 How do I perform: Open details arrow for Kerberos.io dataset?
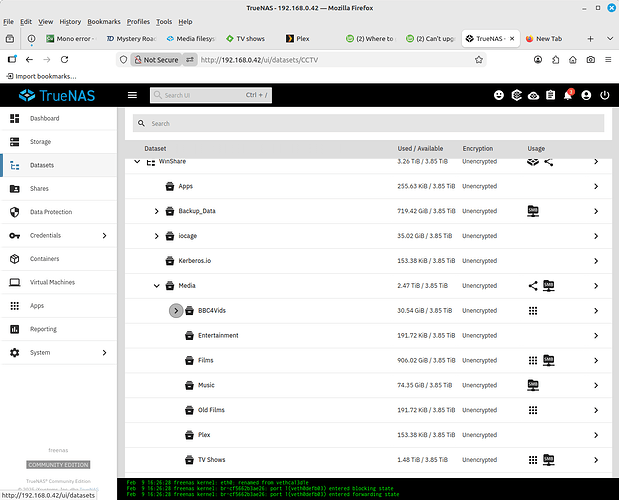tap(596, 261)
